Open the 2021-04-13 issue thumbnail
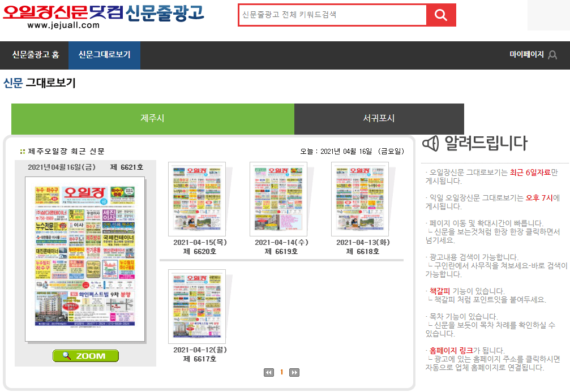 pyautogui.click(x=360, y=199)
